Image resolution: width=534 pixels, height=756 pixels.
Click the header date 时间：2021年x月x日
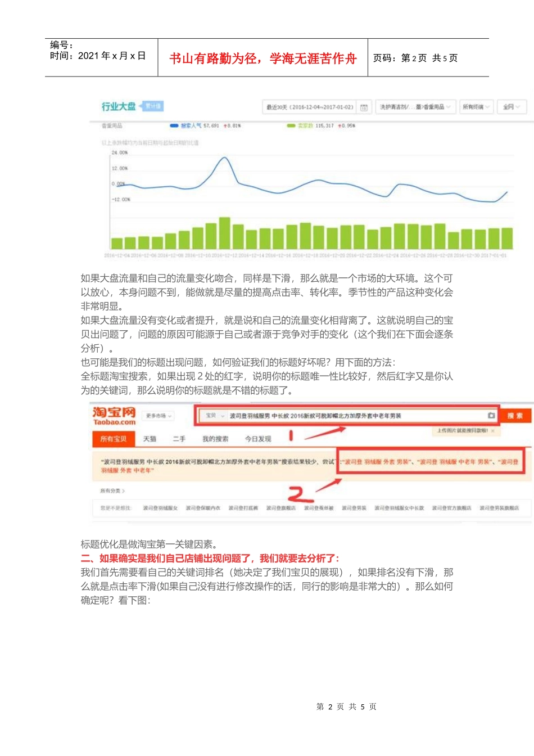[98, 56]
